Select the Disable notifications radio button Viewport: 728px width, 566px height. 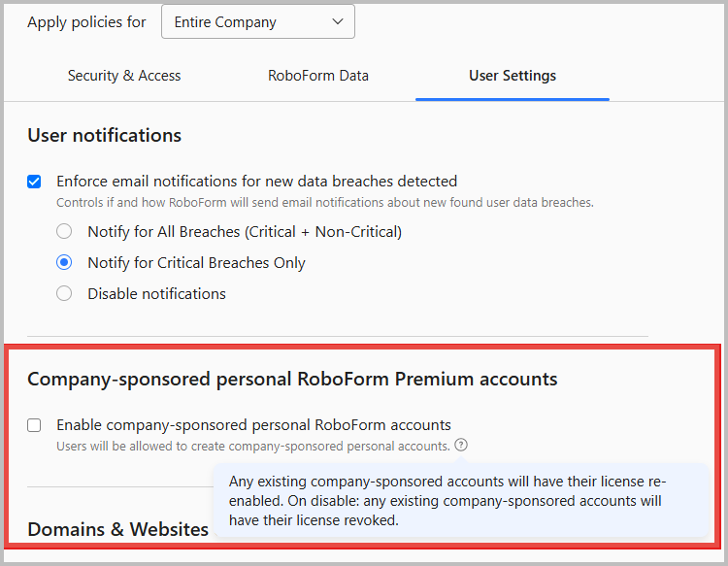[x=64, y=294]
